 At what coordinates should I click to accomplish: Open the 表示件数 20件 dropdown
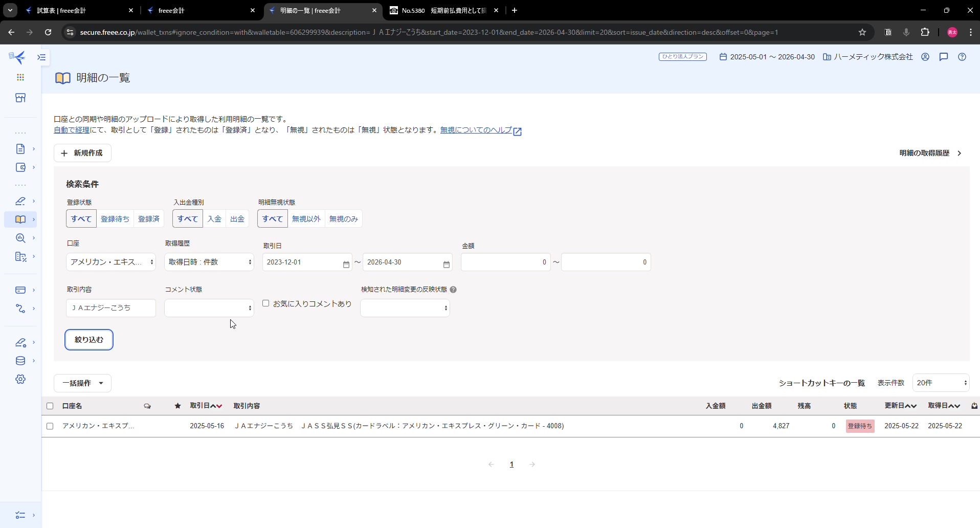click(x=941, y=383)
